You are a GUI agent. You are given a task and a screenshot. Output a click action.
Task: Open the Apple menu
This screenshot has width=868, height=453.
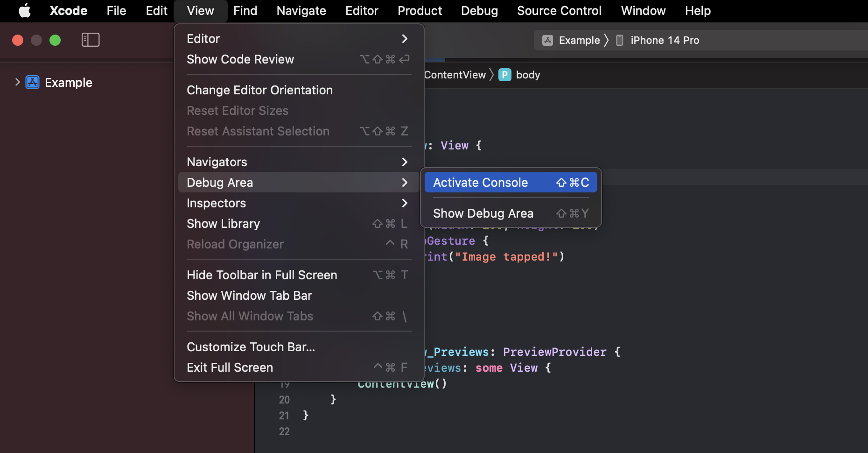coord(25,11)
